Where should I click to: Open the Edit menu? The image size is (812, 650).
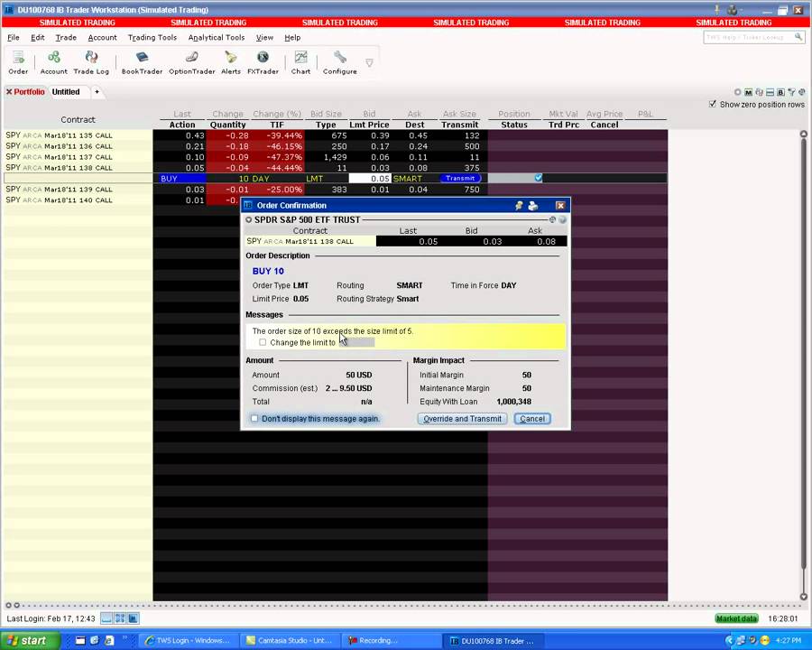point(37,37)
